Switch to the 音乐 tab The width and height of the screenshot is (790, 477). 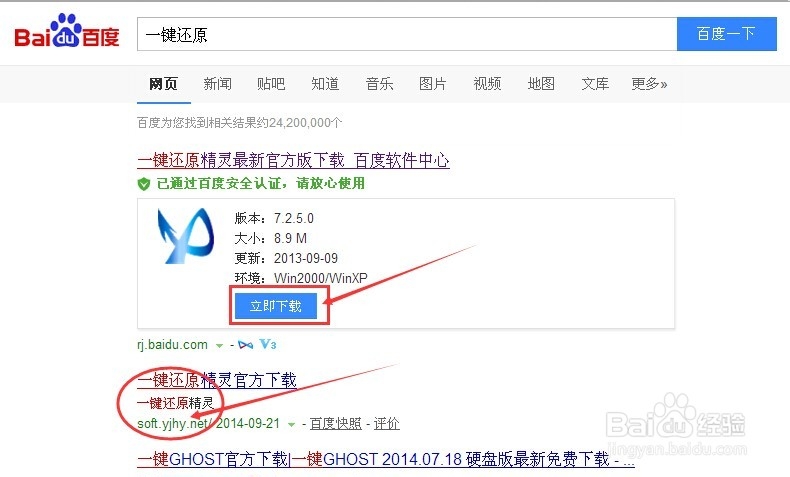(x=379, y=84)
